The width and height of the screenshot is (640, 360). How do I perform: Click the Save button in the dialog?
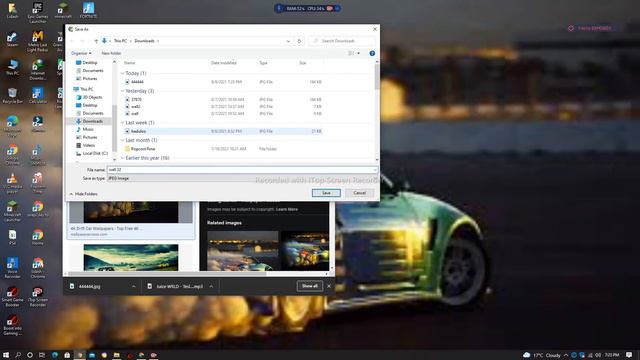click(326, 193)
